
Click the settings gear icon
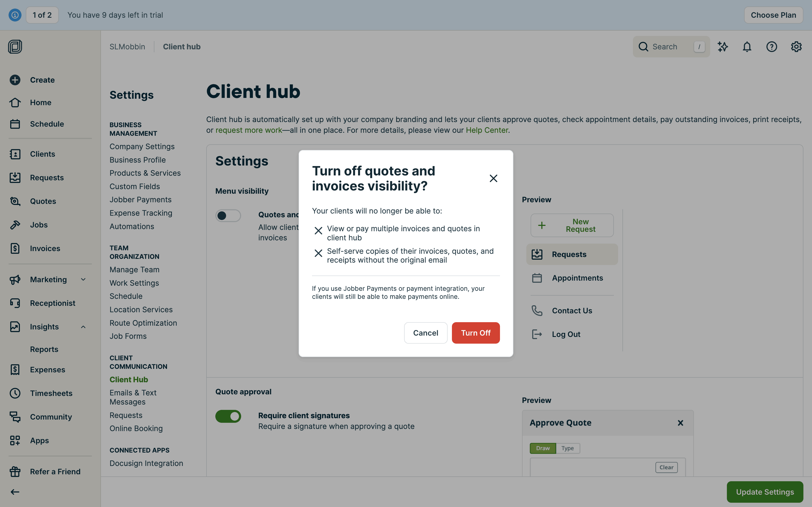click(796, 47)
